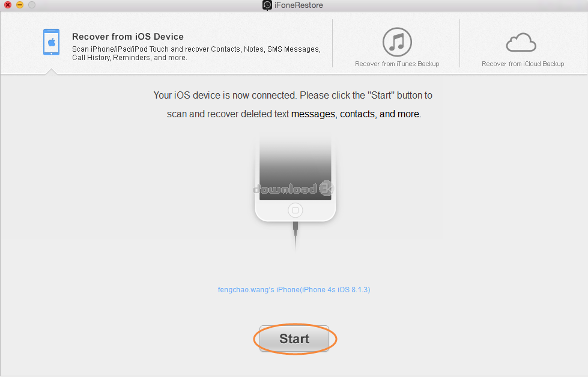588x377 pixels.
Task: Click the Scan iPhone/iPad/iPod Touch description text
Action: pyautogui.click(x=196, y=54)
